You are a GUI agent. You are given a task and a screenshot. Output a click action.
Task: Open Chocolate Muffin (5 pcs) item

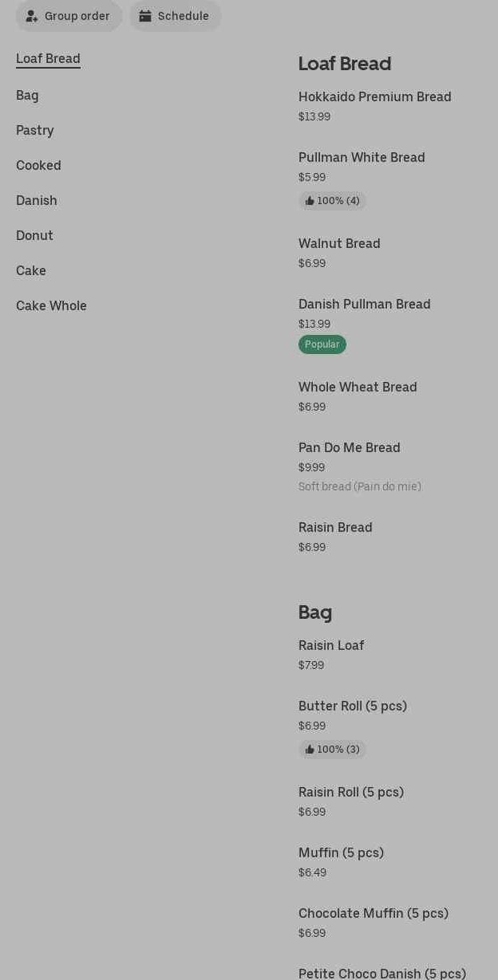(373, 914)
